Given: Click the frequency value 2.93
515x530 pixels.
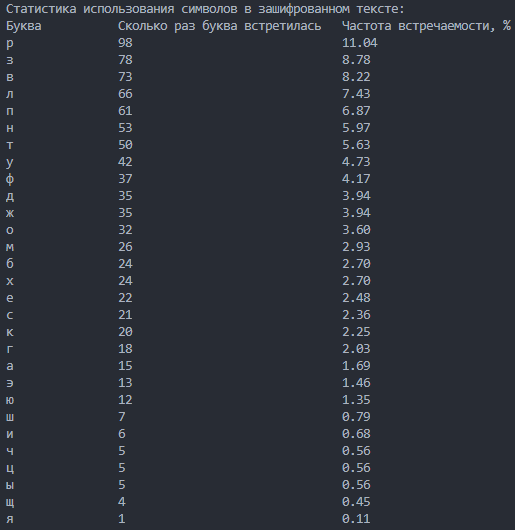Looking at the screenshot, I should coord(356,247).
